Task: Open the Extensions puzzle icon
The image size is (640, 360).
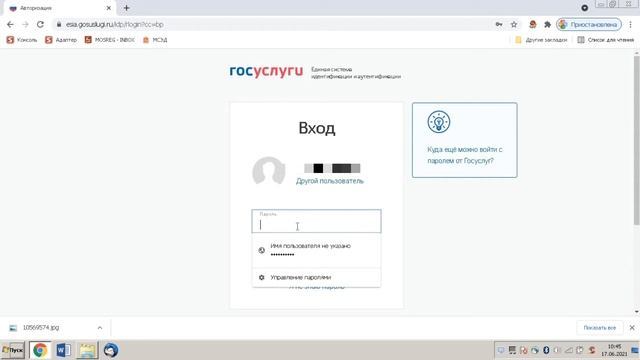Action: [547, 24]
